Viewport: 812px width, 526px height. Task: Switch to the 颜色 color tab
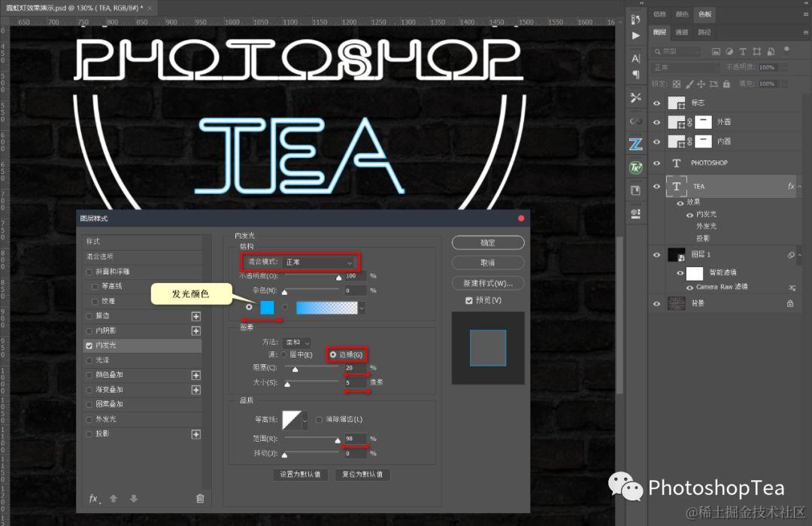682,14
